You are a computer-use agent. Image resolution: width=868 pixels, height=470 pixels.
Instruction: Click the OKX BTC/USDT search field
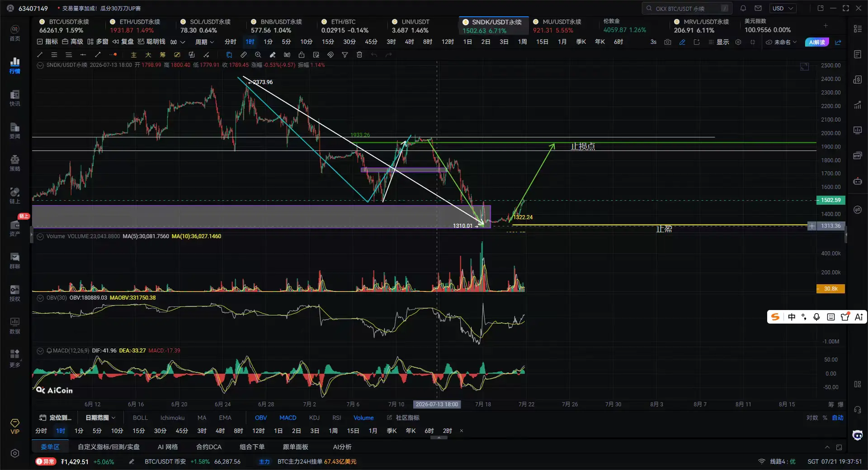pos(687,8)
